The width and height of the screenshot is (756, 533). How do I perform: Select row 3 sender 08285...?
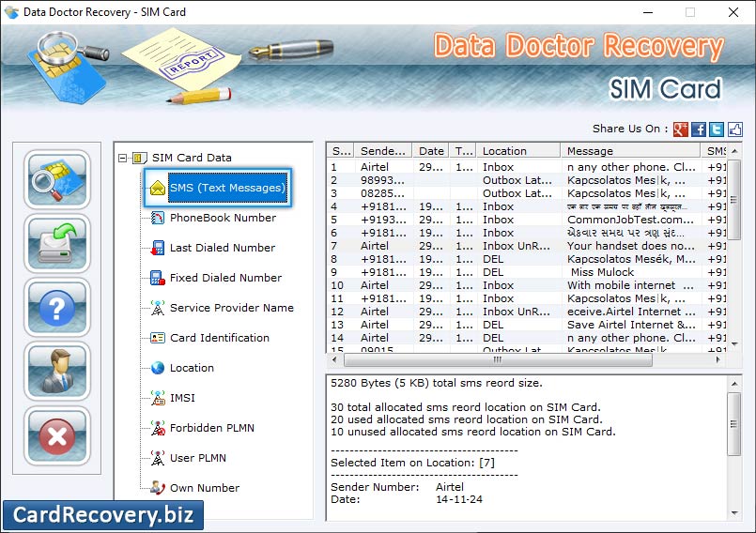coord(527,193)
